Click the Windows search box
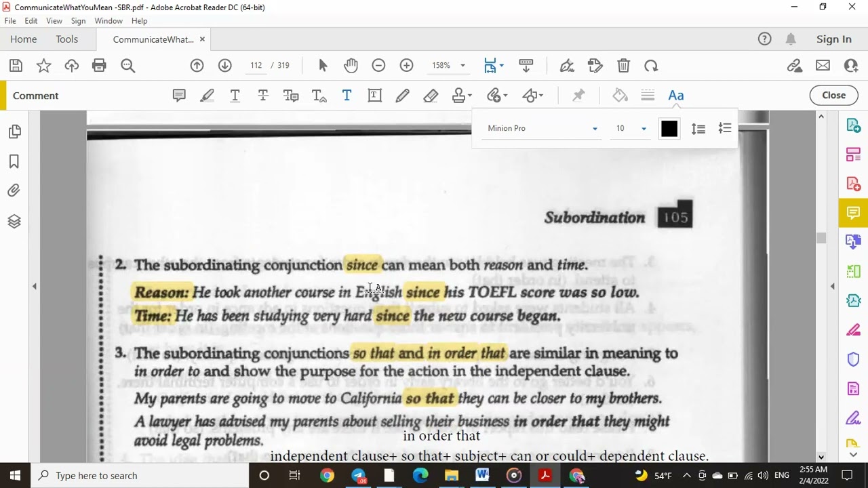 click(x=140, y=475)
